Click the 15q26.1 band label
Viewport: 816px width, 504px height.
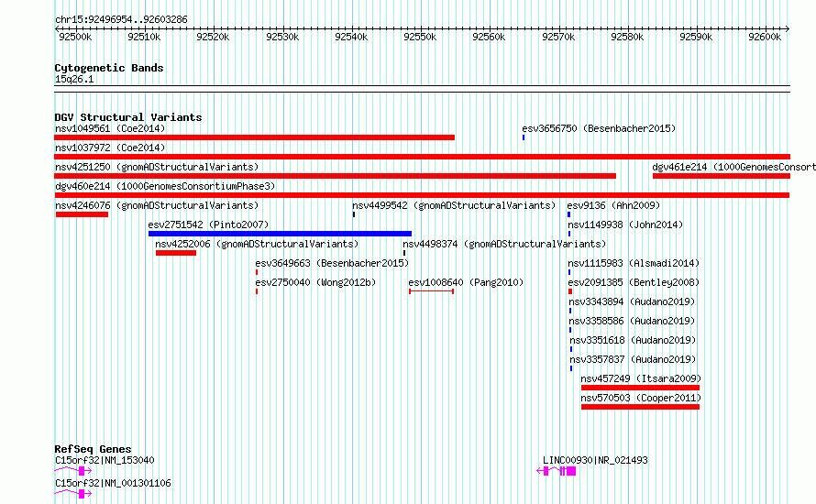pos(74,79)
